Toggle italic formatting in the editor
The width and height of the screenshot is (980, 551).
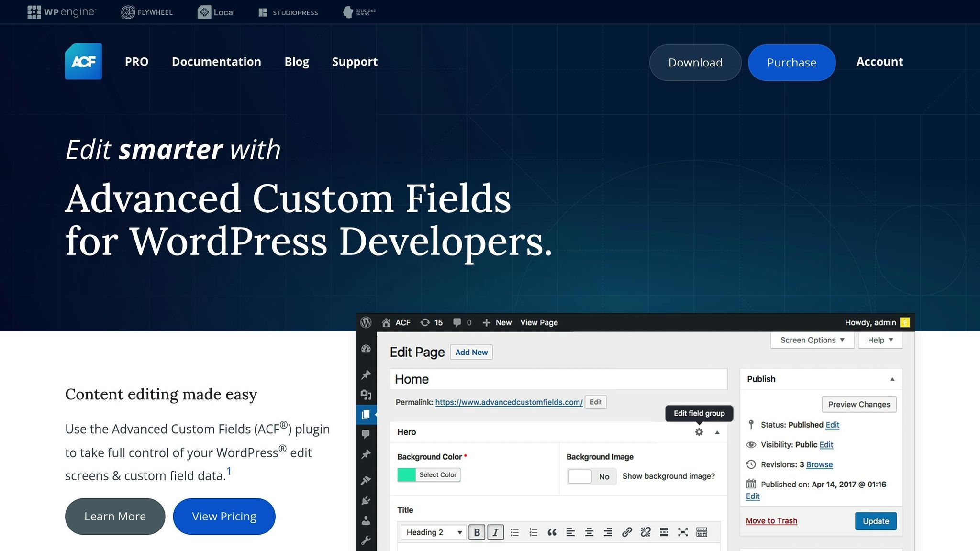[496, 532]
